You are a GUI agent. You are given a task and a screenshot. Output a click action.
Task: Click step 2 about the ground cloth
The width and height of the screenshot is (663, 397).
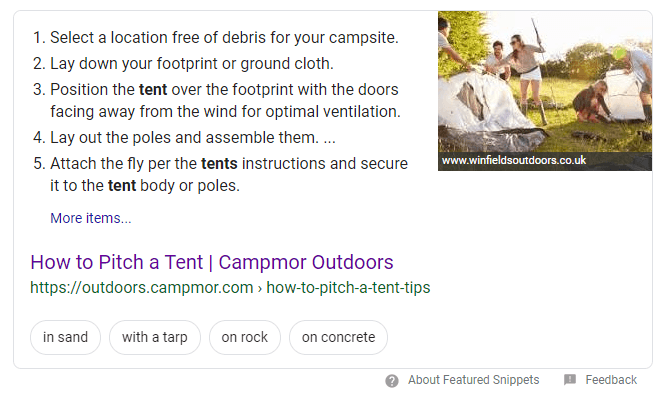(183, 63)
